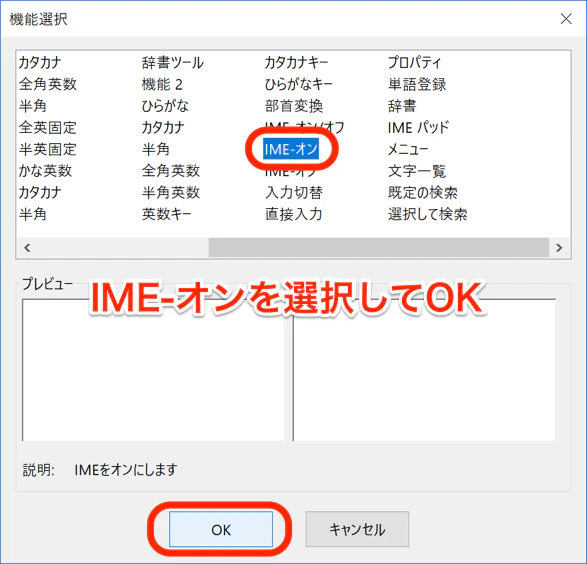Choose the 全英固定 entry
This screenshot has width=587, height=564.
(48, 128)
